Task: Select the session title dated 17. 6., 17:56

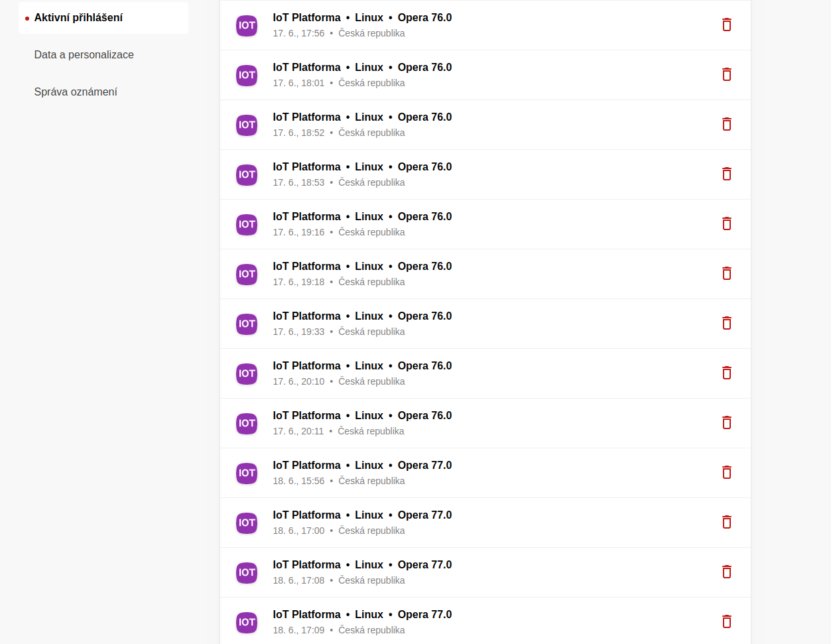Action: (362, 17)
